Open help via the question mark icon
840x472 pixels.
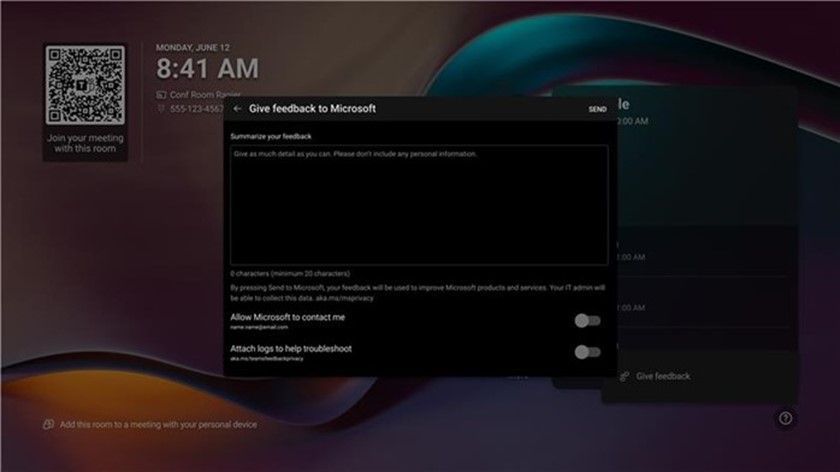click(785, 418)
